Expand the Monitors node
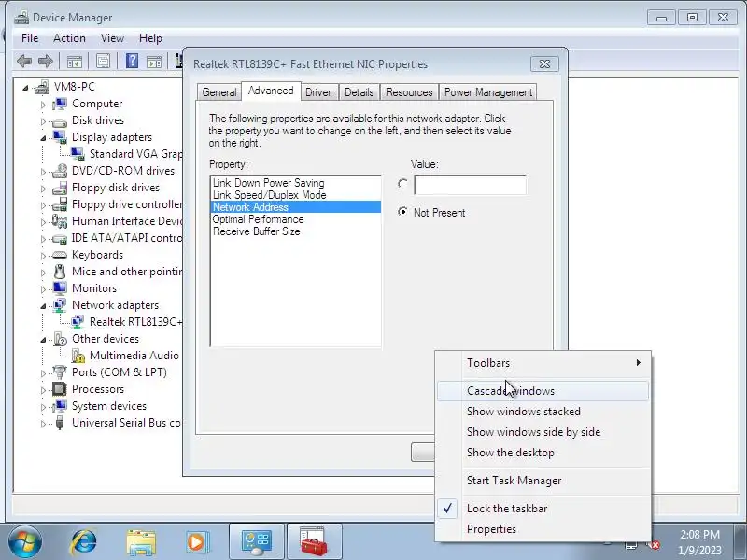The image size is (747, 560). [43, 289]
